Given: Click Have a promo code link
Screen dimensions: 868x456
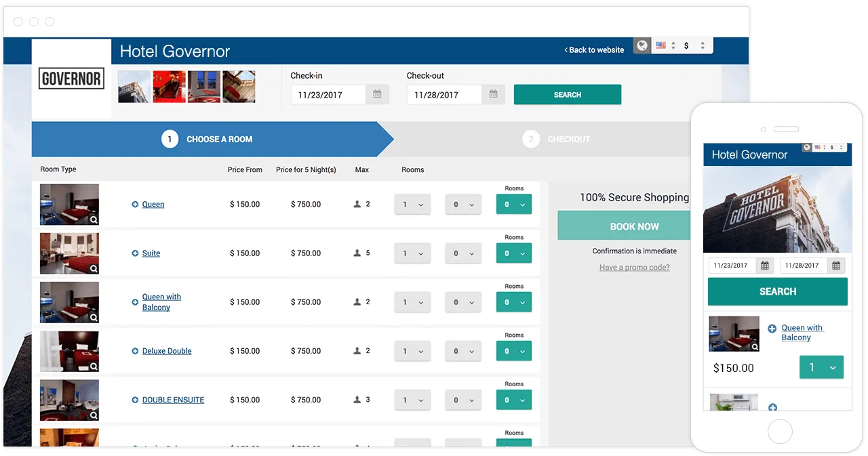Looking at the screenshot, I should point(635,268).
